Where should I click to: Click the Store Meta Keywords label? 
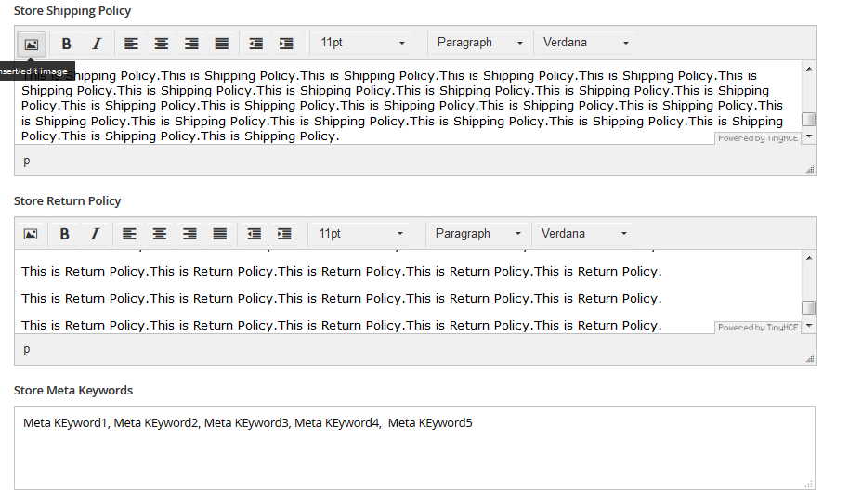[73, 391]
